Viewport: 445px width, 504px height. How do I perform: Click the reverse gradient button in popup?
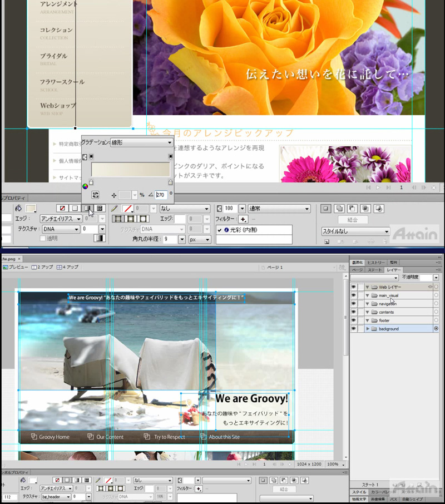click(x=96, y=195)
